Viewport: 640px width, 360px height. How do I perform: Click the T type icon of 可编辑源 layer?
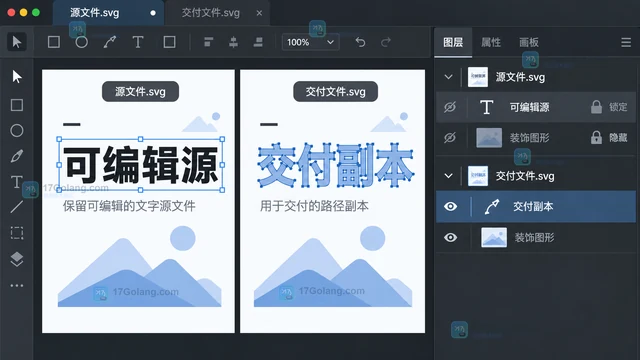486,107
